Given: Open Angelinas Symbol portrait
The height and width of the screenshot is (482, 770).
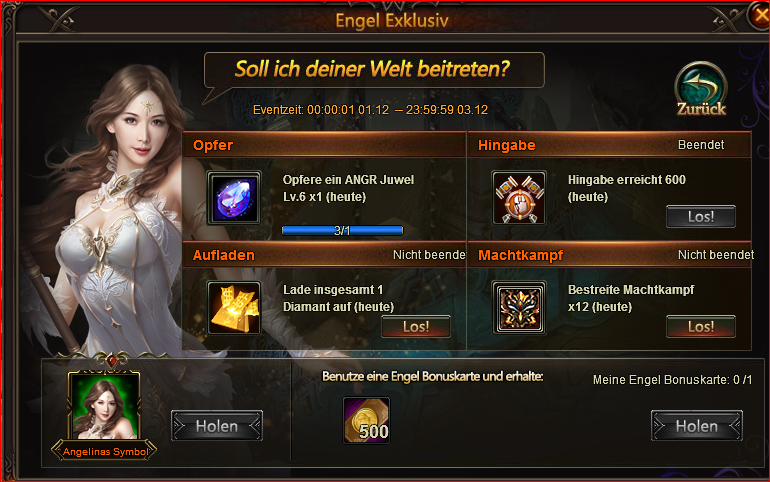Looking at the screenshot, I should (104, 406).
